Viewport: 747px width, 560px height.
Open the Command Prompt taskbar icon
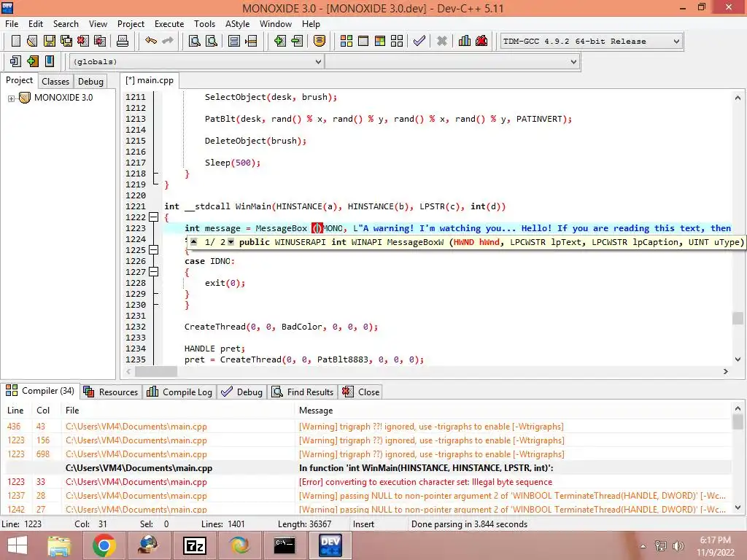285,545
